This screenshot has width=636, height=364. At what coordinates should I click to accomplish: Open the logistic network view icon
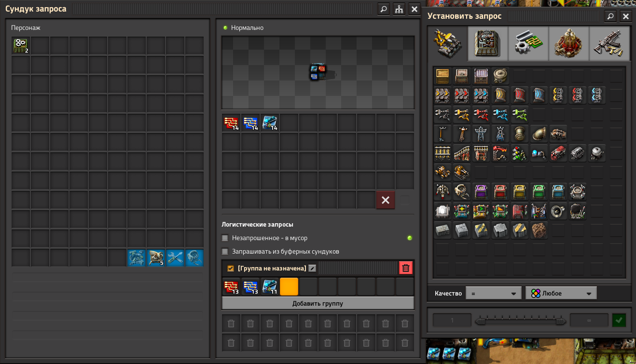399,9
